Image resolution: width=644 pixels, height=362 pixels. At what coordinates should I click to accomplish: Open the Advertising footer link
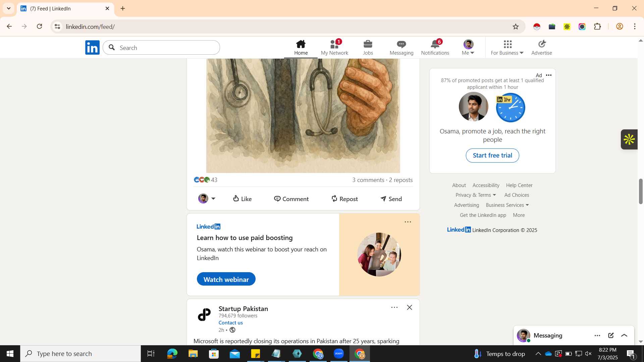tap(467, 205)
